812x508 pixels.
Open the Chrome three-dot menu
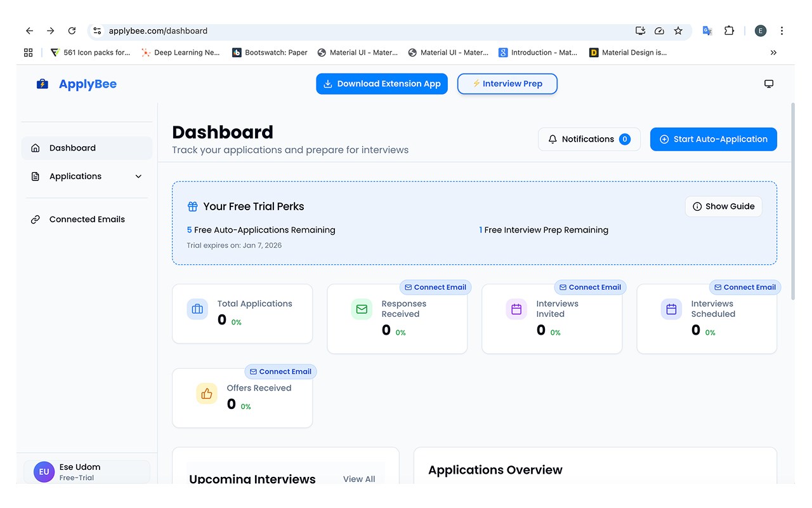coord(782,30)
